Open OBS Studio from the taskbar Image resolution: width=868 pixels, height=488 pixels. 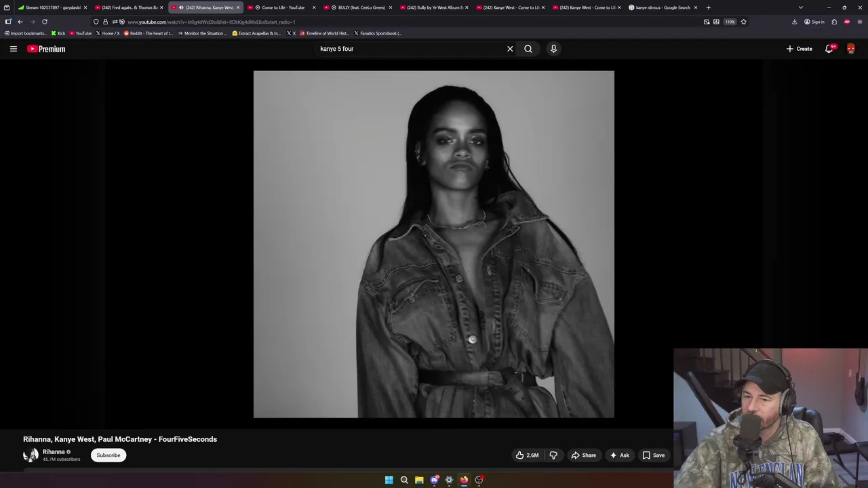[x=479, y=480]
